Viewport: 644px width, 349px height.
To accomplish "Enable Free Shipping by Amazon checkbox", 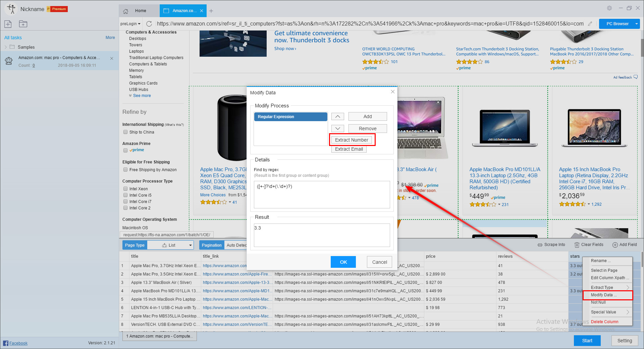I will coord(125,170).
